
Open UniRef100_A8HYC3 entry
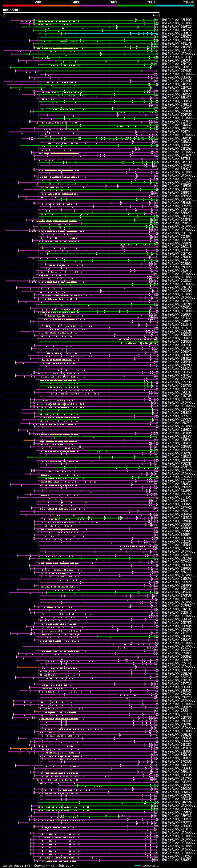pos(177,816)
